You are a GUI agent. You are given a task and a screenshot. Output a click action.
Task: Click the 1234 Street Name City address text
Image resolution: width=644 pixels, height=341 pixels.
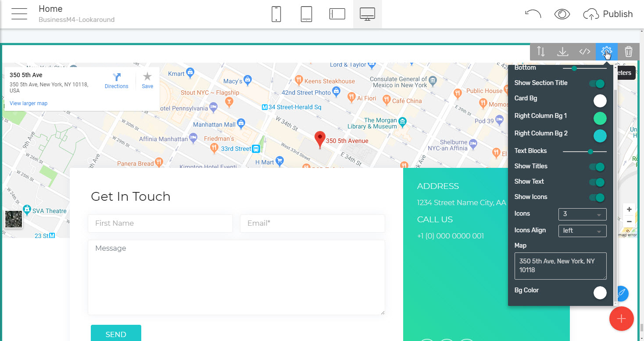[x=462, y=203]
